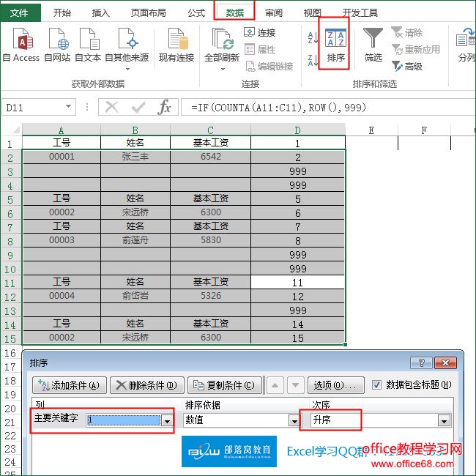Sort descending Z to A icon
Image resolution: width=476 pixels, height=476 pixels.
[313, 60]
